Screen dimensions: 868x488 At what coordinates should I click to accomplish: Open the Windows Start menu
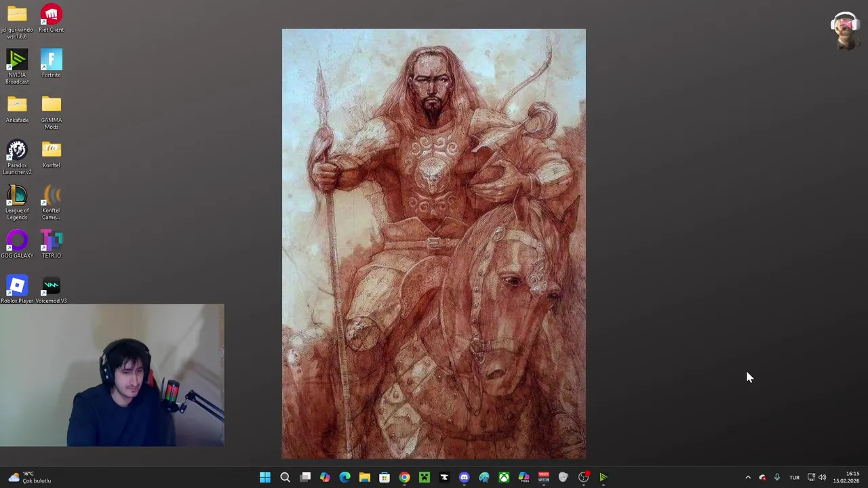click(265, 477)
